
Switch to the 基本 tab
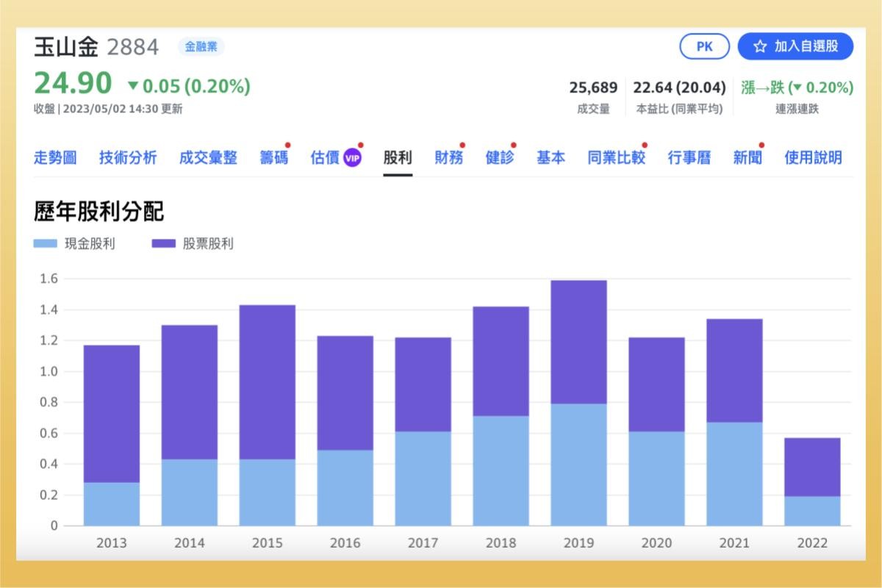551,157
